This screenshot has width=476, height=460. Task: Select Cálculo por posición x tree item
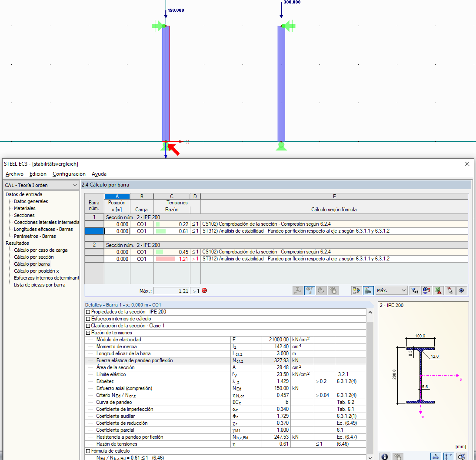[x=37, y=271]
